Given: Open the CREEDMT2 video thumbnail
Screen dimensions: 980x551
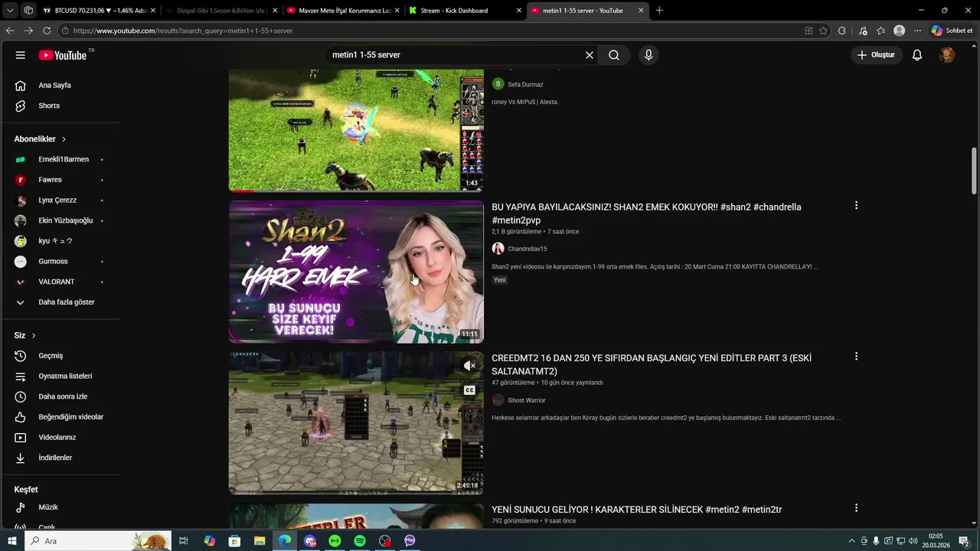Looking at the screenshot, I should coord(356,423).
